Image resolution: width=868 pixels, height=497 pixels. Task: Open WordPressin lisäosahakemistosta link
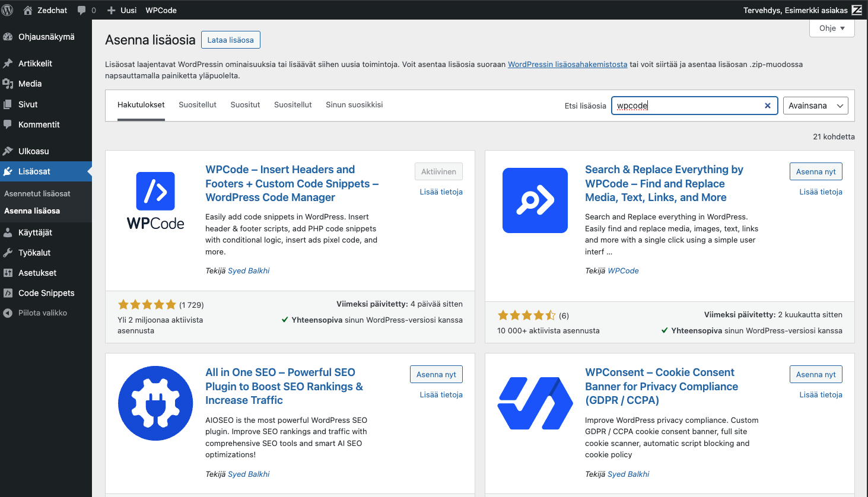click(x=567, y=64)
